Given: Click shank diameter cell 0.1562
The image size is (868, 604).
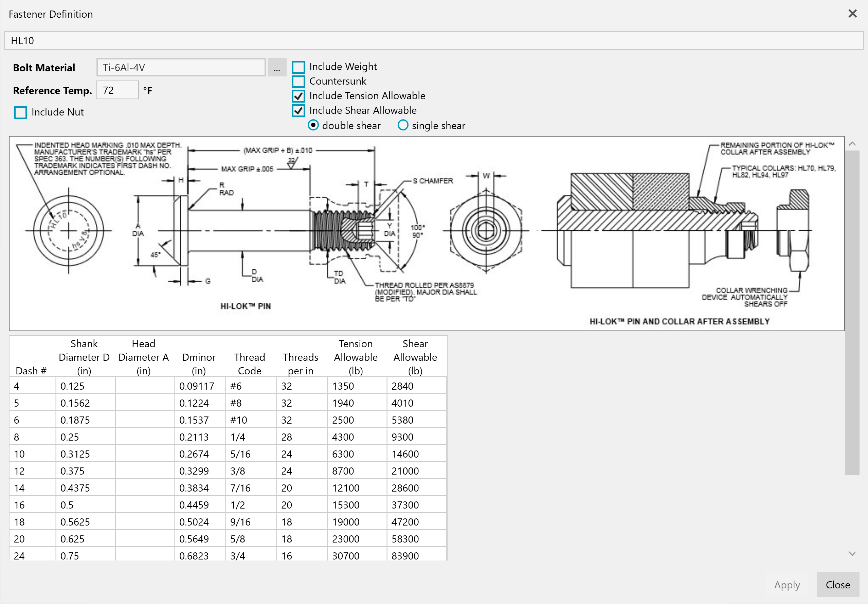Looking at the screenshot, I should tap(86, 403).
